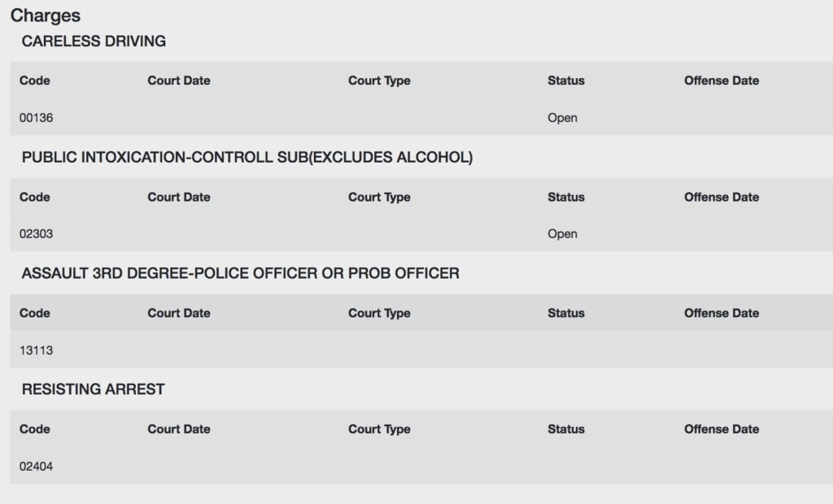
Task: Click code 13113 under Assault charge
Action: (36, 350)
